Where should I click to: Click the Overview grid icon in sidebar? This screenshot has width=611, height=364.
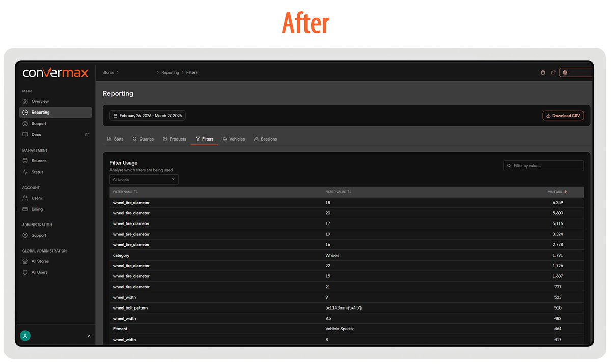point(25,101)
